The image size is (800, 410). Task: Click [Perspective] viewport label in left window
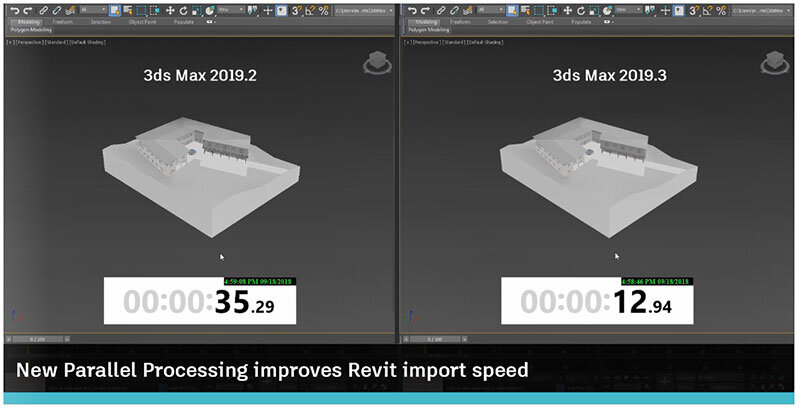tap(29, 42)
